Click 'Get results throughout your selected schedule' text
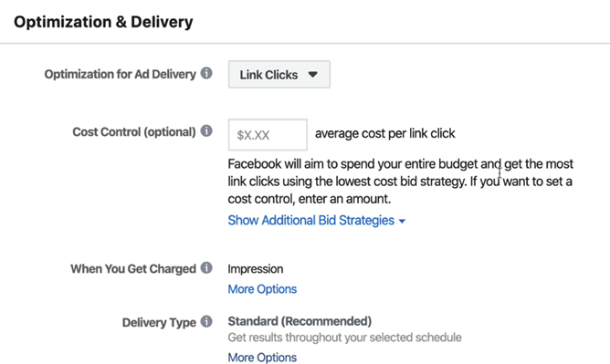The width and height of the screenshot is (610, 364). (x=344, y=338)
